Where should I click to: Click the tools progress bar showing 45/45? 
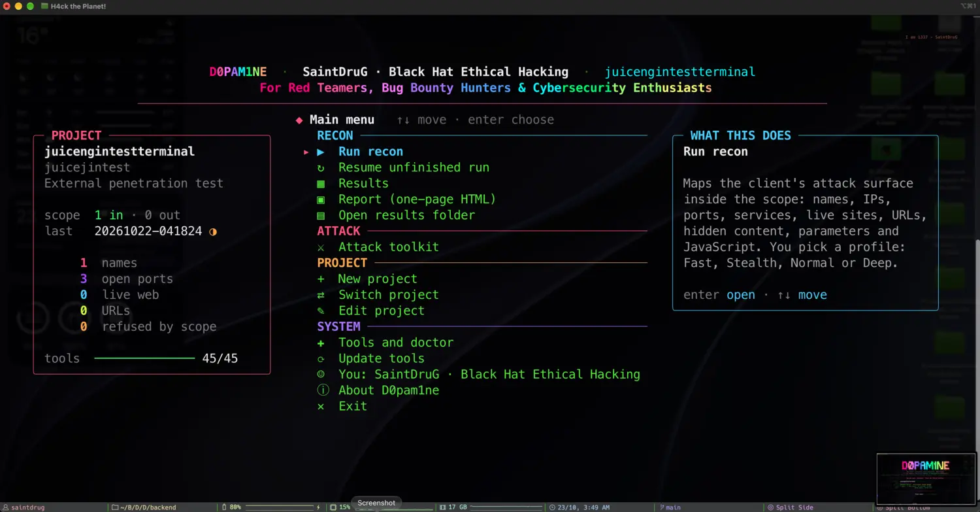click(144, 358)
